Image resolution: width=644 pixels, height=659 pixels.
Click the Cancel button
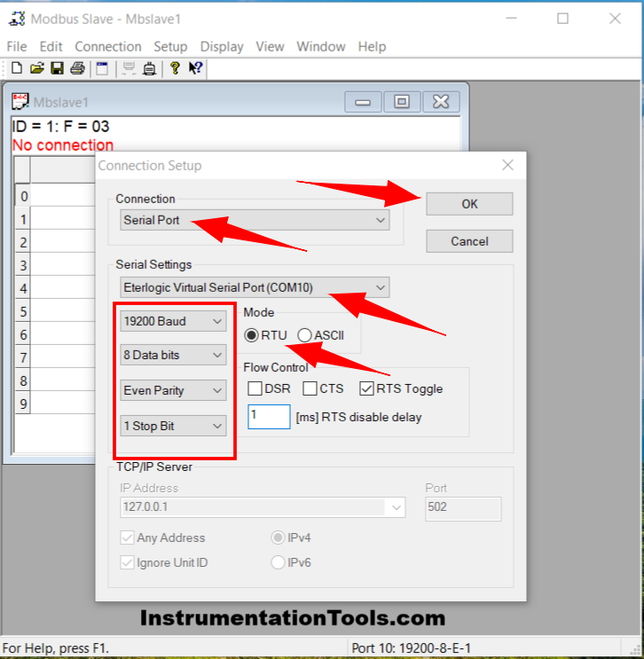pyautogui.click(x=469, y=241)
